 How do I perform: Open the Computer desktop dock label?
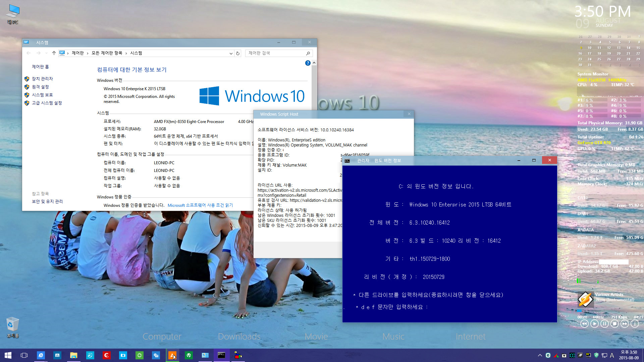click(162, 336)
